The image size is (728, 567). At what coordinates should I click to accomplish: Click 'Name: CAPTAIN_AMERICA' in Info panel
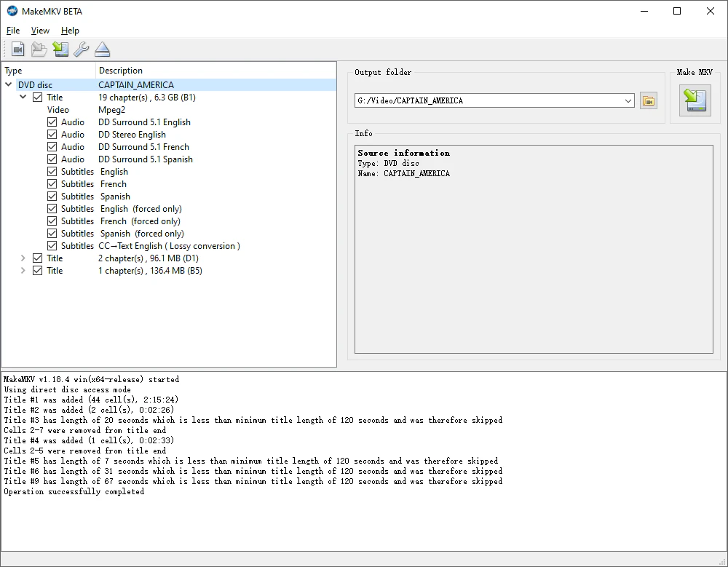pyautogui.click(x=403, y=173)
